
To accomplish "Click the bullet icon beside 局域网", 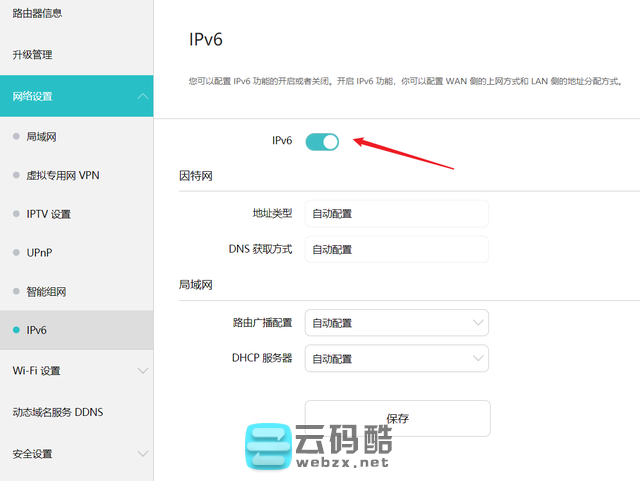I will coord(15,135).
